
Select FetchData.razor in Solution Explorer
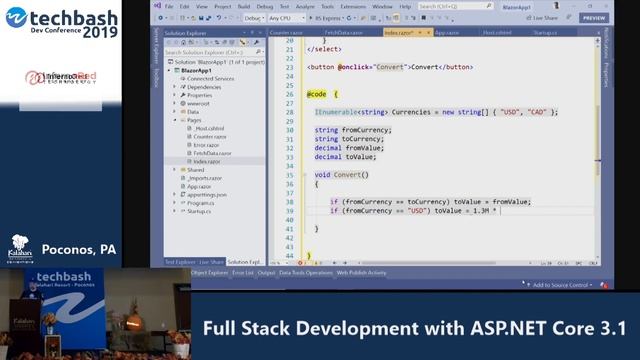pyautogui.click(x=212, y=153)
